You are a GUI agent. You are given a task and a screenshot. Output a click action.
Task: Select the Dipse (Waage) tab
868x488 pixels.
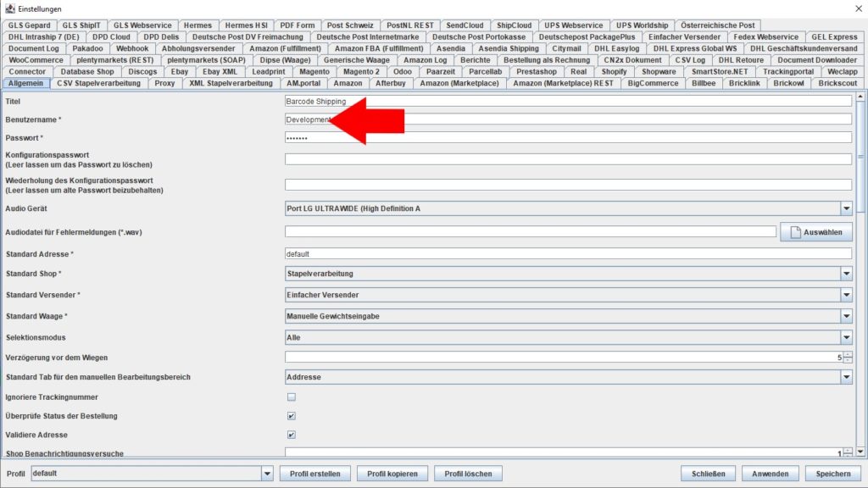coord(285,60)
